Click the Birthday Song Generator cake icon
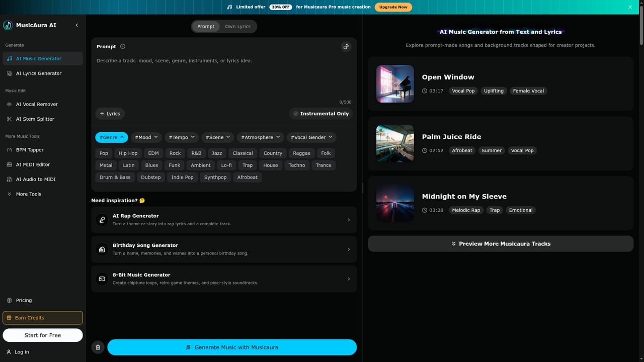Image resolution: width=644 pixels, height=362 pixels. [x=102, y=249]
